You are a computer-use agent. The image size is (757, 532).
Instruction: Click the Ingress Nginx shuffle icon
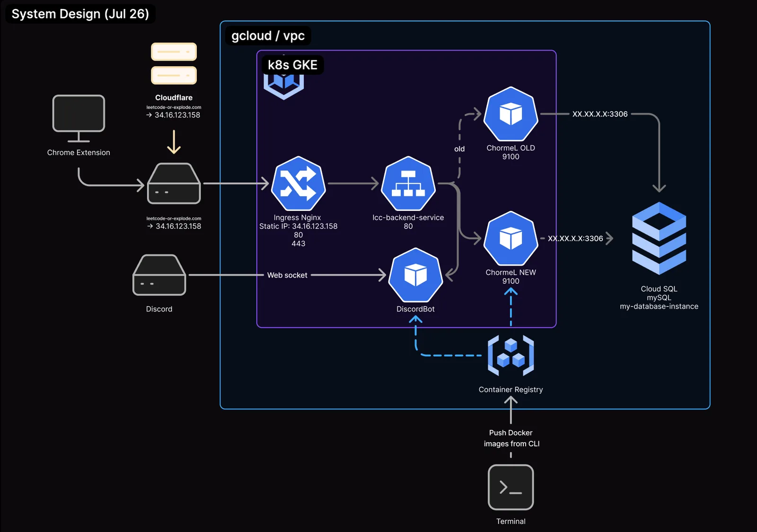(x=298, y=183)
